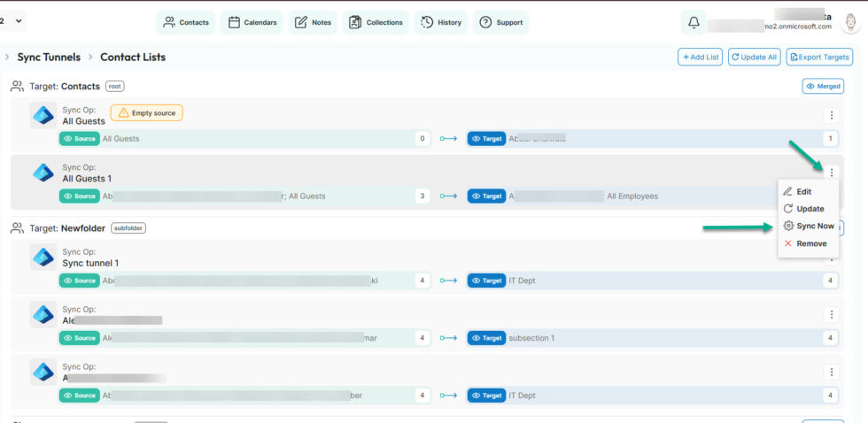Choose Sync Now in the context menu
Viewport: 868px width, 423px height.
click(808, 227)
